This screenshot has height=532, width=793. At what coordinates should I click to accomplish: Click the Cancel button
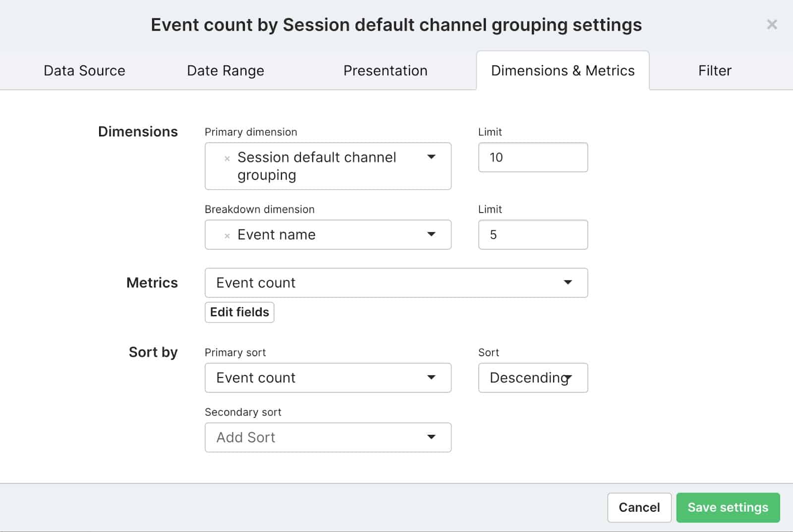639,508
